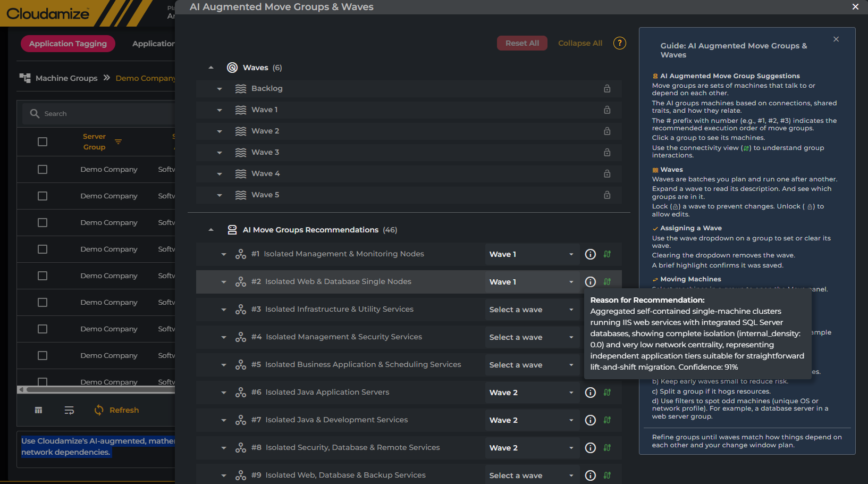Check the first Demo Company row checkbox

tap(43, 169)
